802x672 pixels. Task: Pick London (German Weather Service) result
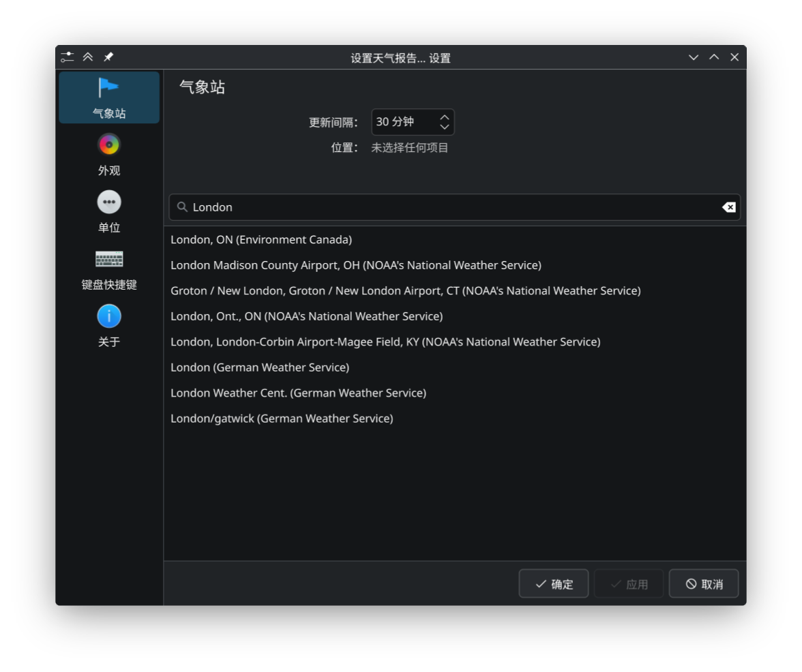pos(260,367)
